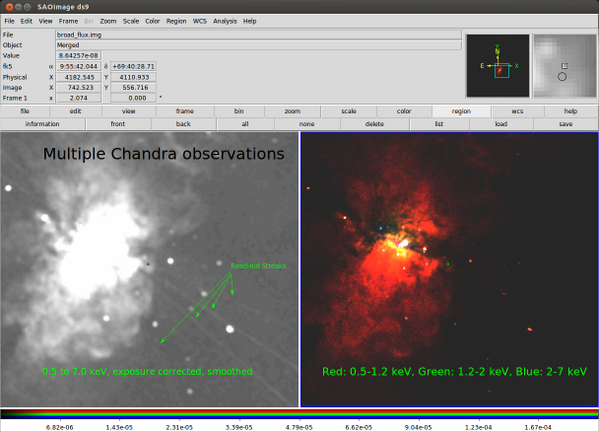Click the magnifier preview panel
599x432 pixels.
click(565, 66)
